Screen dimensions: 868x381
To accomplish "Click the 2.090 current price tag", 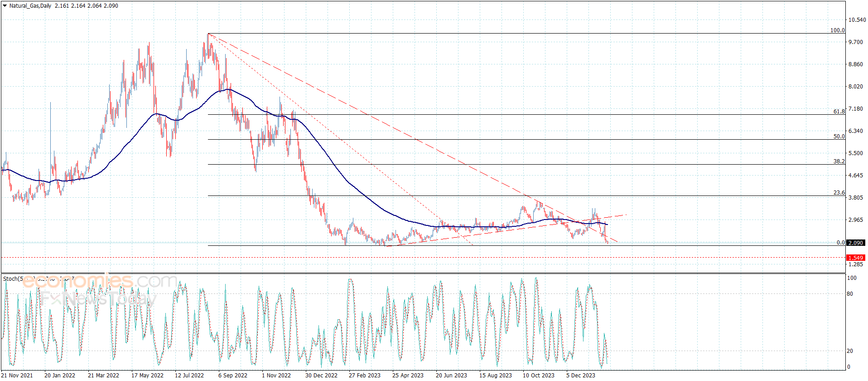I will pos(855,243).
